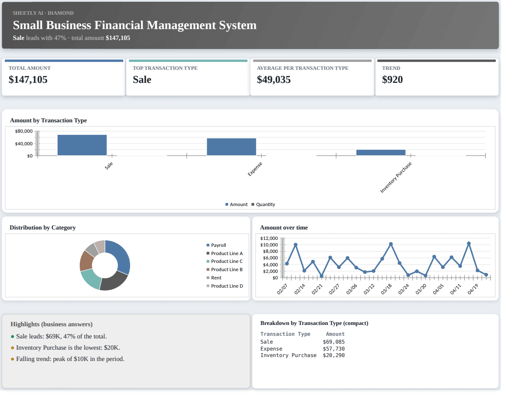Click the $12,000 y-axis label

269,238
